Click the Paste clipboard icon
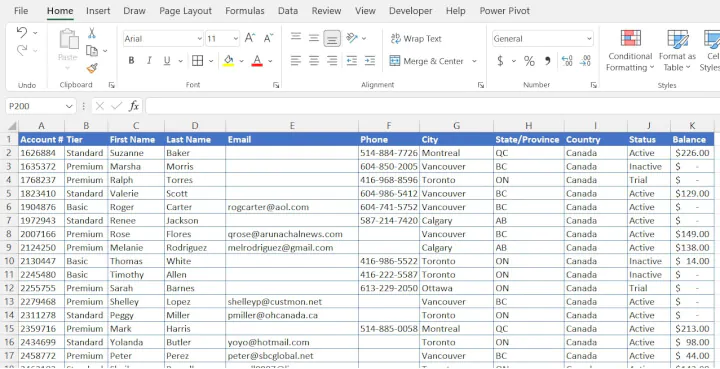Screen dimensions: 720x369 pyautogui.click(x=68, y=39)
